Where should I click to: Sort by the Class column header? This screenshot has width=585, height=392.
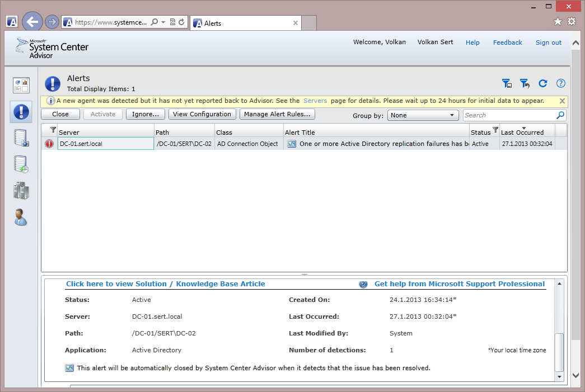[x=249, y=133]
